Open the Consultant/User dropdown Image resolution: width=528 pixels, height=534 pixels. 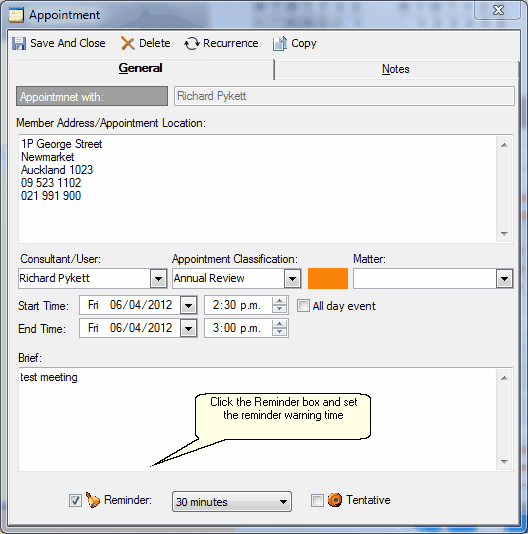158,279
